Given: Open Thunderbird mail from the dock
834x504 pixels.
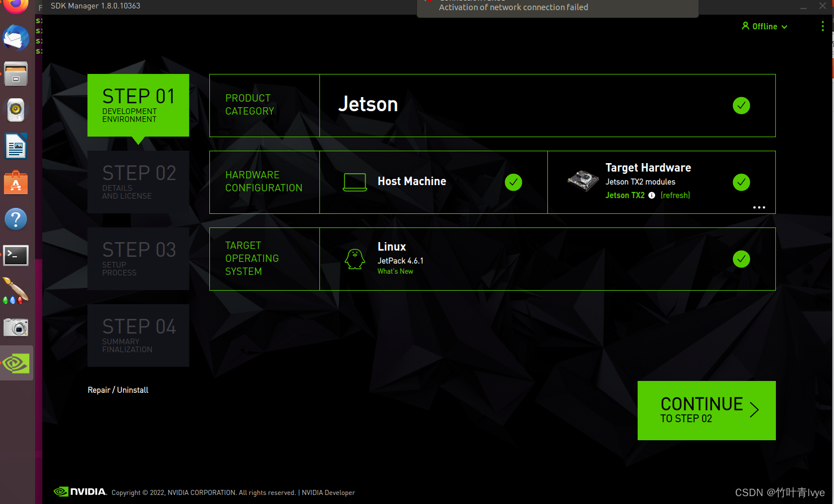Looking at the screenshot, I should [x=16, y=38].
